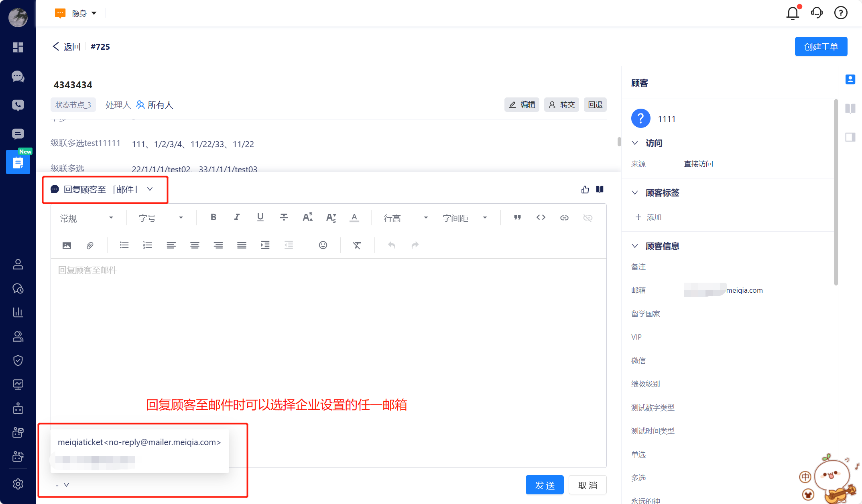Insert a code block
Viewport: 862px width, 504px height.
[x=541, y=217]
